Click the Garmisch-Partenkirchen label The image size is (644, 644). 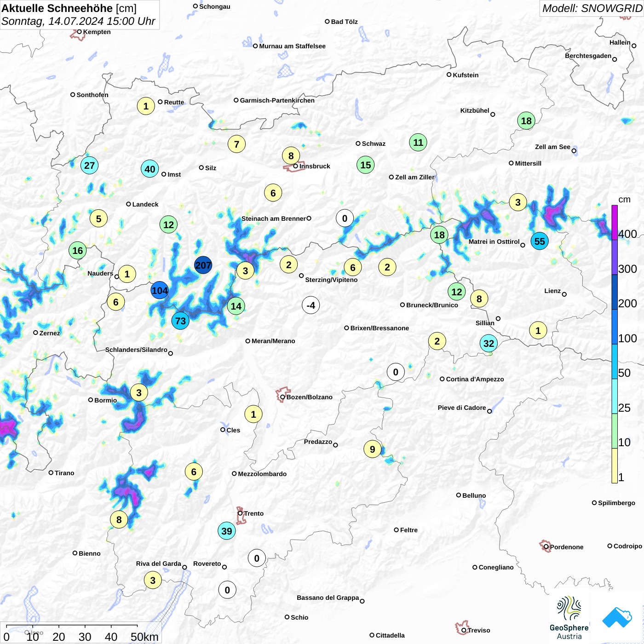tap(277, 100)
